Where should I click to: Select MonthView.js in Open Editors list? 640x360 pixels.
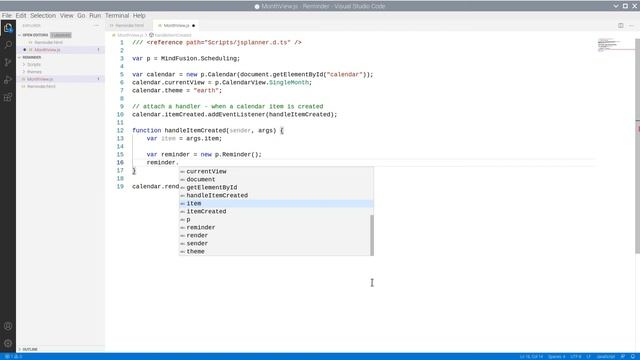coord(47,50)
